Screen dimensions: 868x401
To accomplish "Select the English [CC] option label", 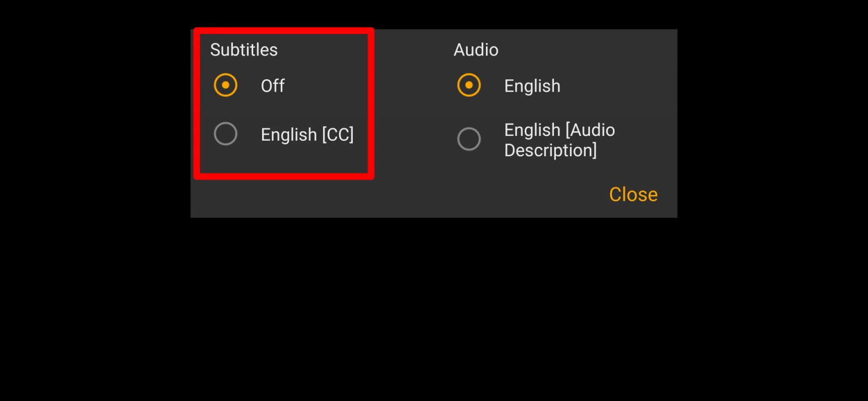I will pos(307,134).
